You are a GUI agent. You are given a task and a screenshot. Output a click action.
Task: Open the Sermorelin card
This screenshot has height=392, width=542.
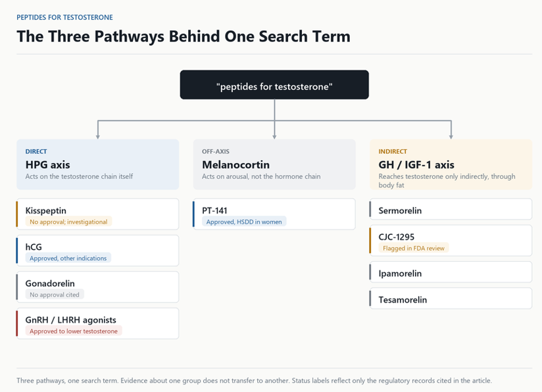pos(451,209)
